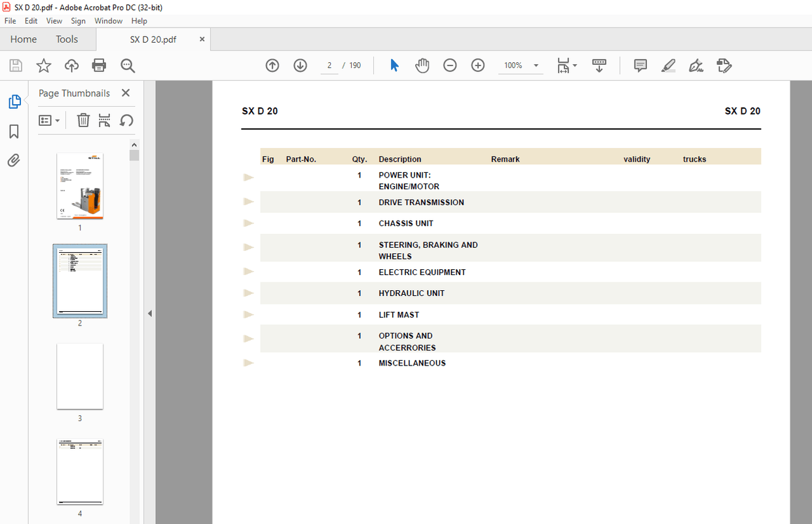812x524 pixels.
Task: Select the Highlight text pen tool
Action: tap(668, 65)
